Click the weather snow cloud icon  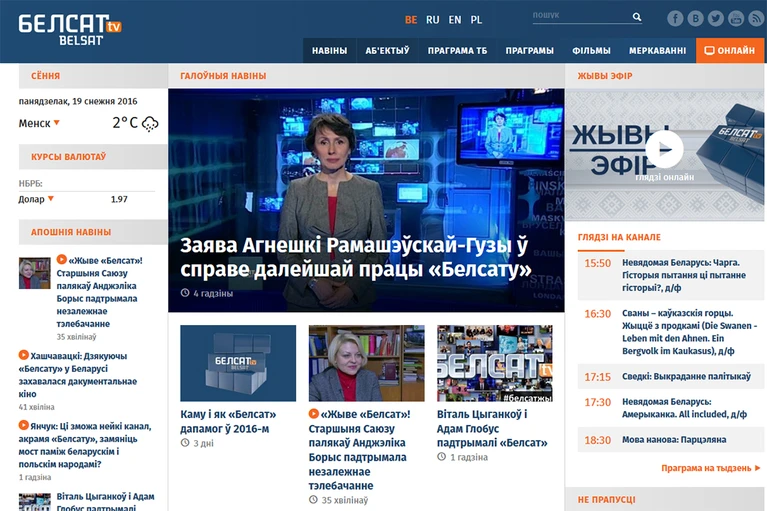pos(150,124)
